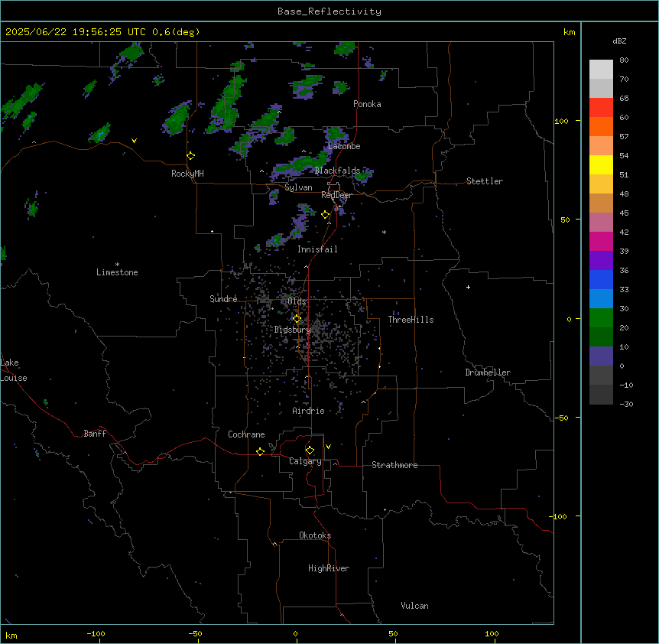Click the dBZ legend heading
Viewport: 659px width, 644px height.
coord(619,41)
